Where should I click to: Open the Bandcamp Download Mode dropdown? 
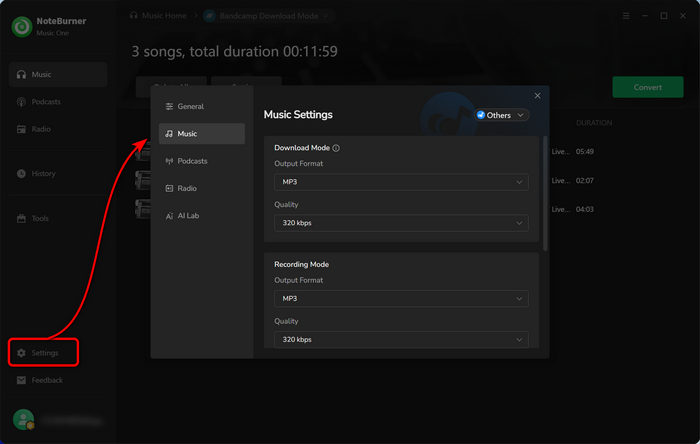coord(269,16)
